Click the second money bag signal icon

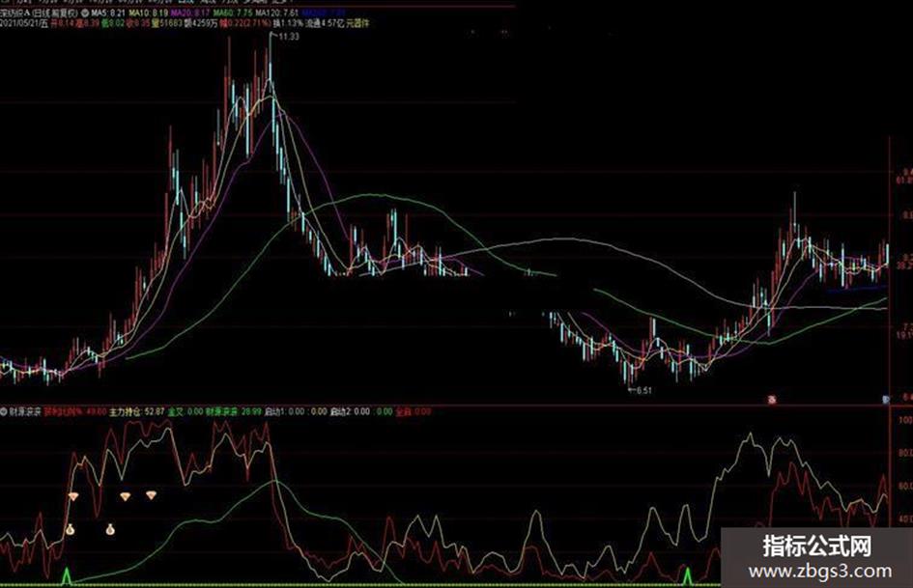(110, 530)
